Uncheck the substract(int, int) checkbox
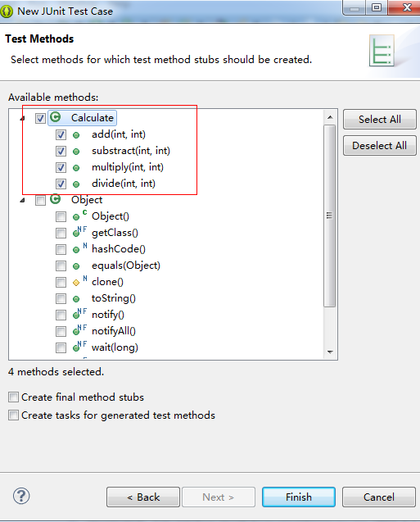Screen dimensions: 420x522 click(61, 151)
